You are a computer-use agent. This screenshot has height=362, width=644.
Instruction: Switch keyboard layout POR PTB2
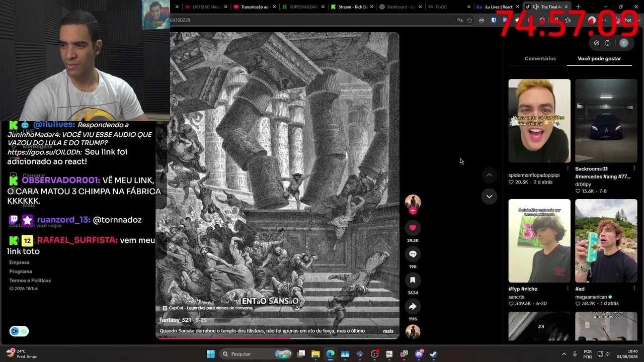pyautogui.click(x=588, y=354)
